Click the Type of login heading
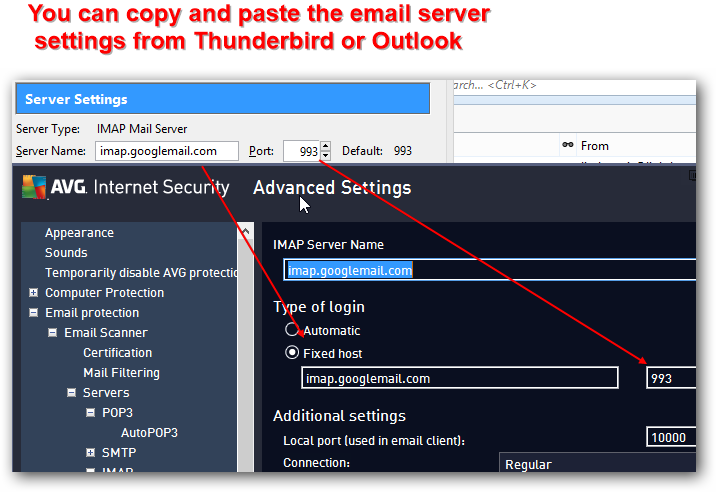This screenshot has height=492, width=716. click(x=319, y=307)
